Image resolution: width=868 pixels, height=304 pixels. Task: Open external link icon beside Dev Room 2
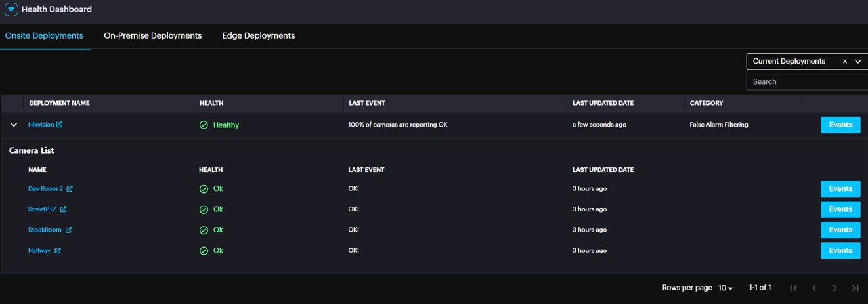coord(70,189)
